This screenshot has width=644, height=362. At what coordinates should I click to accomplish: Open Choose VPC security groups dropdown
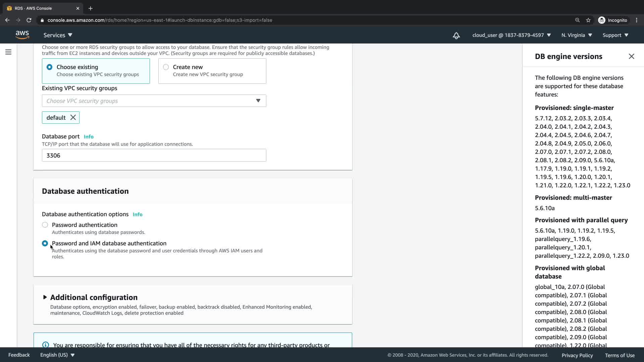154,101
